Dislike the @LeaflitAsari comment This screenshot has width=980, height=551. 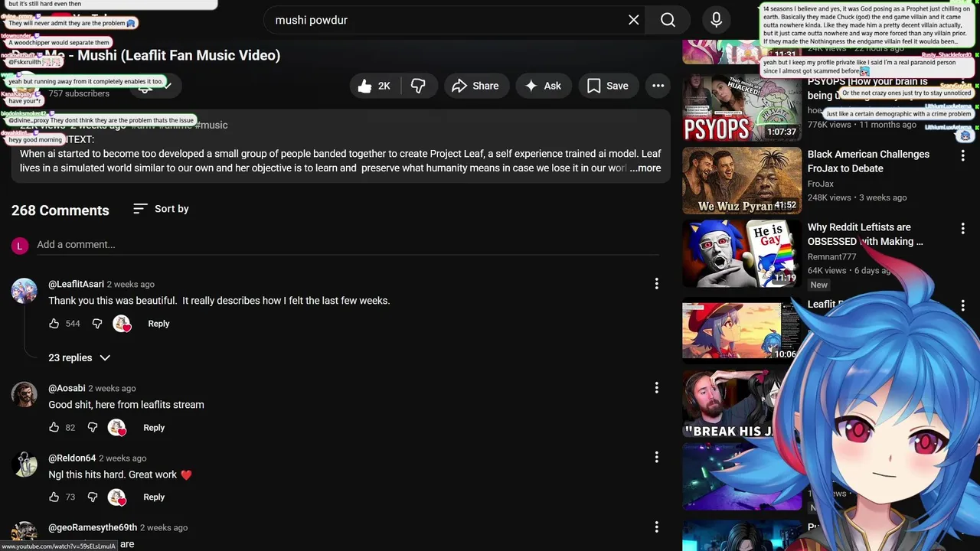(x=97, y=324)
